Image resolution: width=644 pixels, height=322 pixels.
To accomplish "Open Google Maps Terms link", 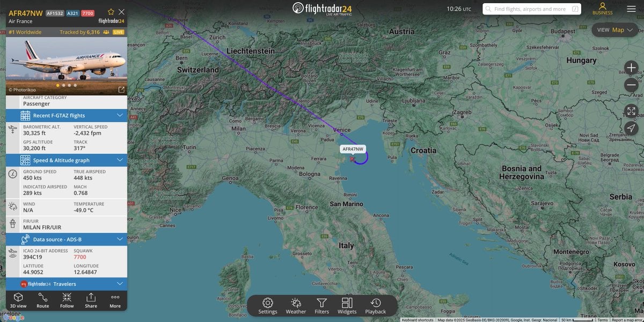I will [x=603, y=320].
